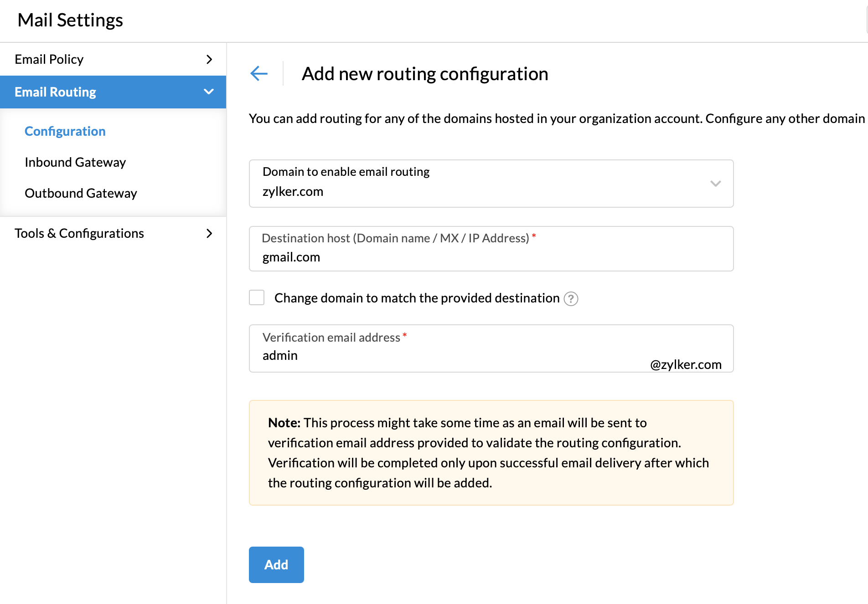Click the Add button to submit routing
Image resolution: width=868 pixels, height=604 pixels.
[x=276, y=564]
